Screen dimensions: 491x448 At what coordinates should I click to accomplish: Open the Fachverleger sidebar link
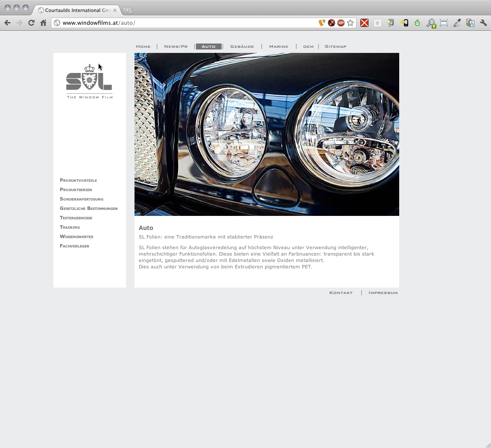tap(75, 246)
